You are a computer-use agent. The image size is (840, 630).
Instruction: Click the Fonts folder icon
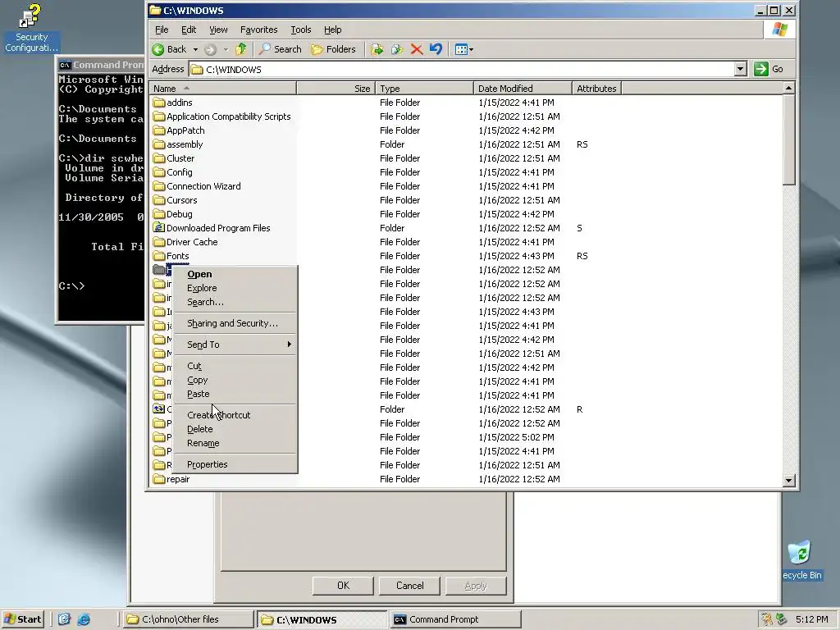(x=158, y=256)
